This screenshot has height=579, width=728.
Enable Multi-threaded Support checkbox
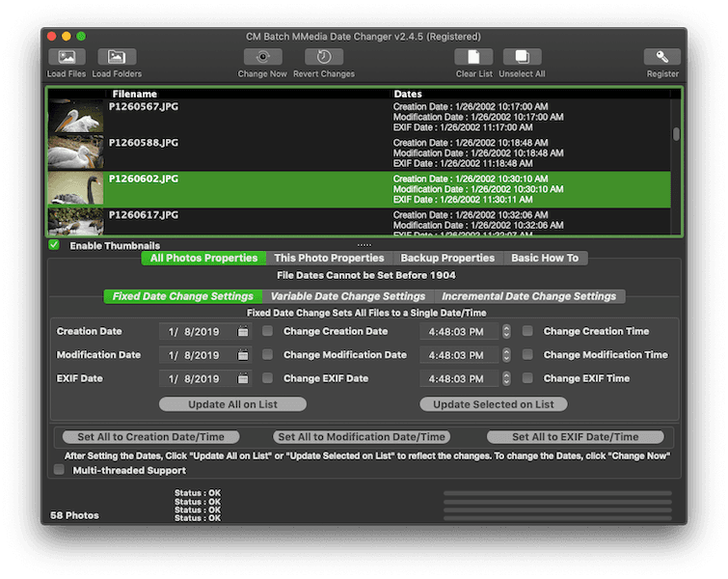point(59,469)
